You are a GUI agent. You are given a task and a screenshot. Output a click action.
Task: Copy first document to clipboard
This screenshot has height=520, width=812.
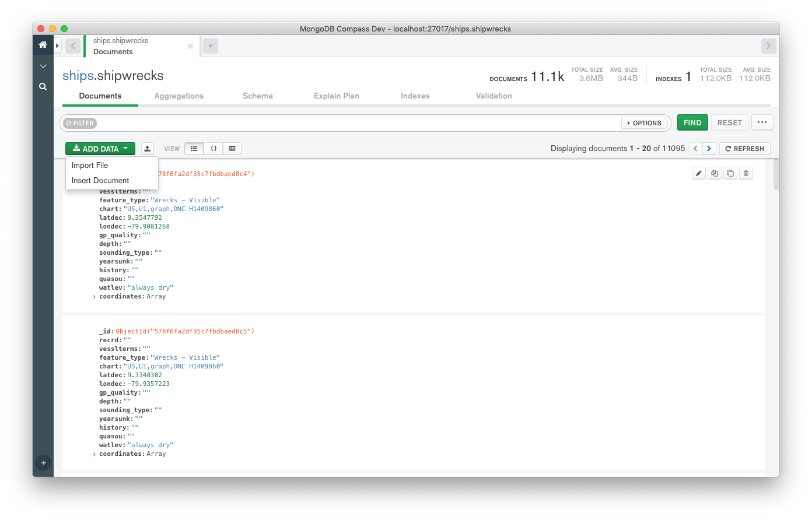tap(715, 173)
